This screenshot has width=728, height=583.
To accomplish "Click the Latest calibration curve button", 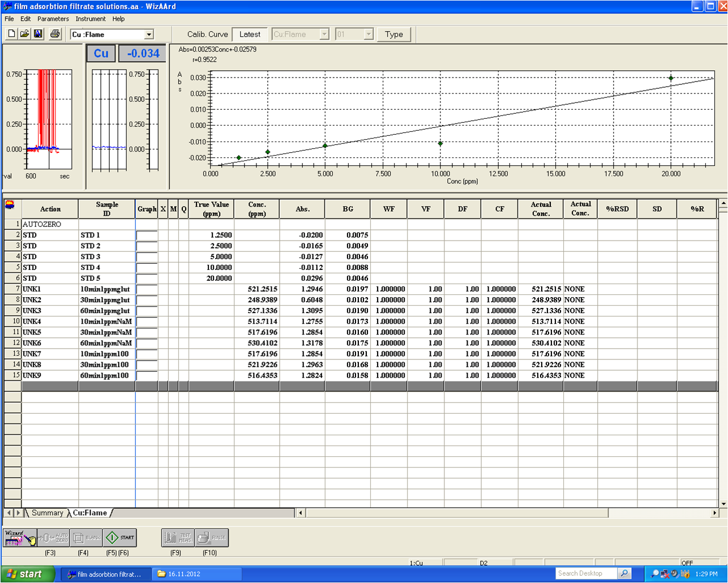I will pyautogui.click(x=250, y=35).
